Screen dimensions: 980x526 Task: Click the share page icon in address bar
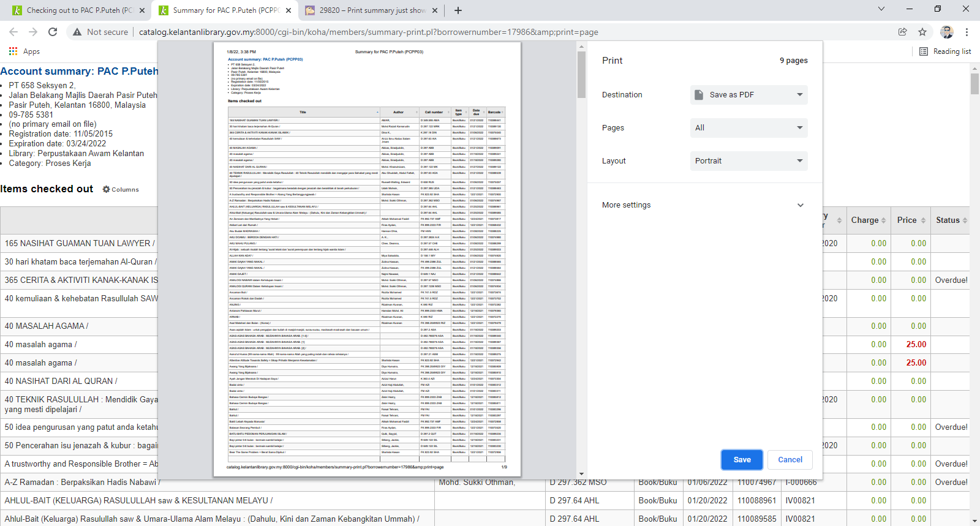(x=902, y=32)
